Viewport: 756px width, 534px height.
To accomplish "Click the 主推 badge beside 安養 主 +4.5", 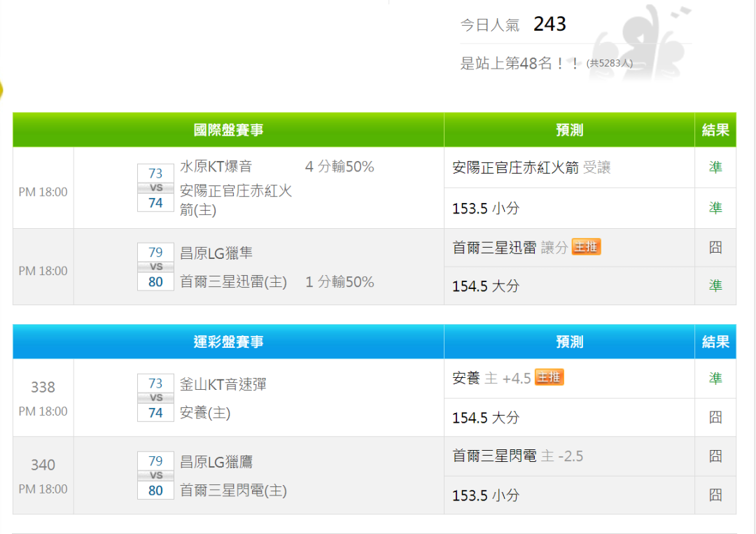I will 549,377.
